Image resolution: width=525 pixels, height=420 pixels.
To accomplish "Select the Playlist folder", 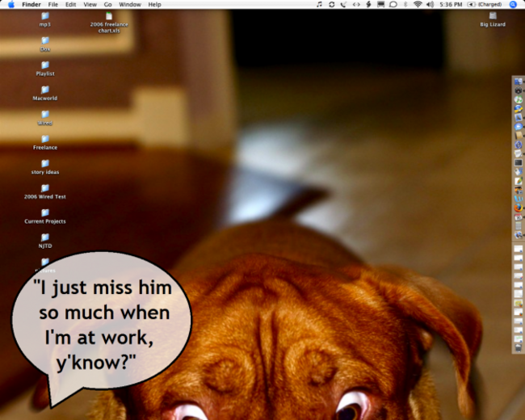I will point(45,69).
